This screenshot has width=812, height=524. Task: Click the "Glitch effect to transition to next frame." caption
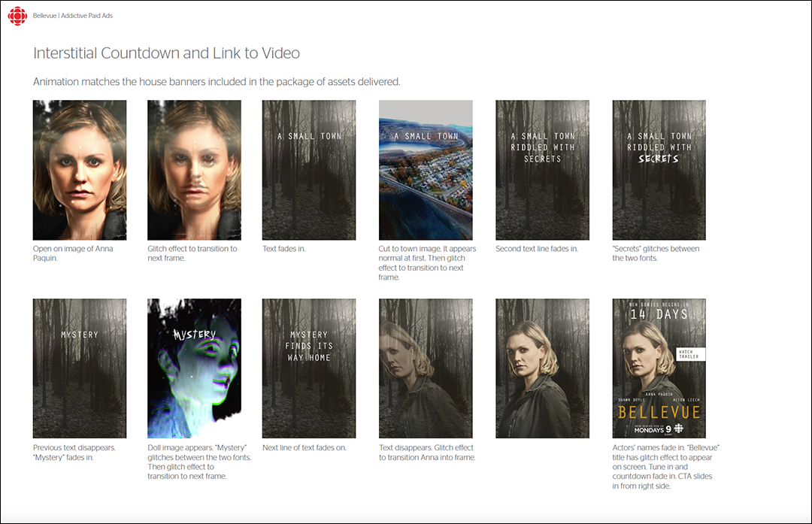pos(192,253)
